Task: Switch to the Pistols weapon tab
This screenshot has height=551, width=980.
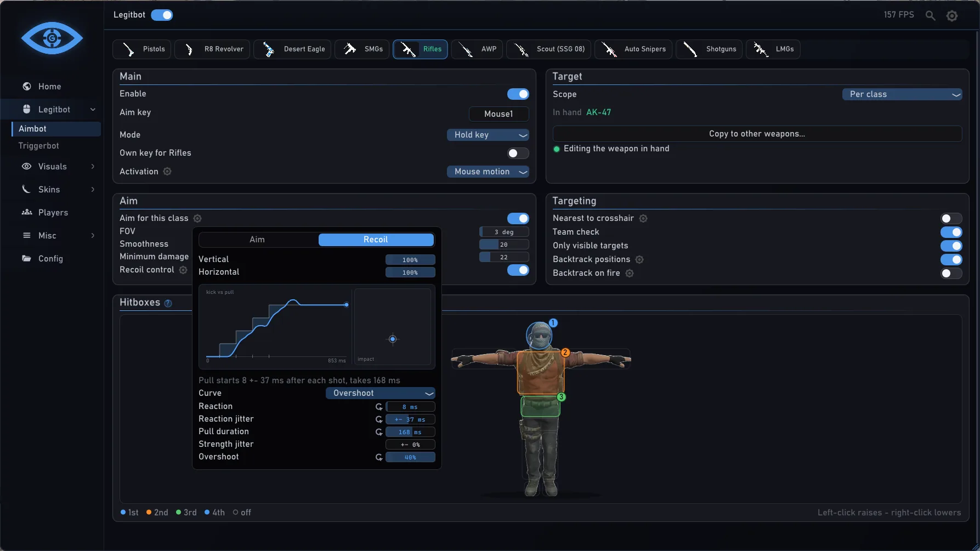Action: tap(142, 49)
